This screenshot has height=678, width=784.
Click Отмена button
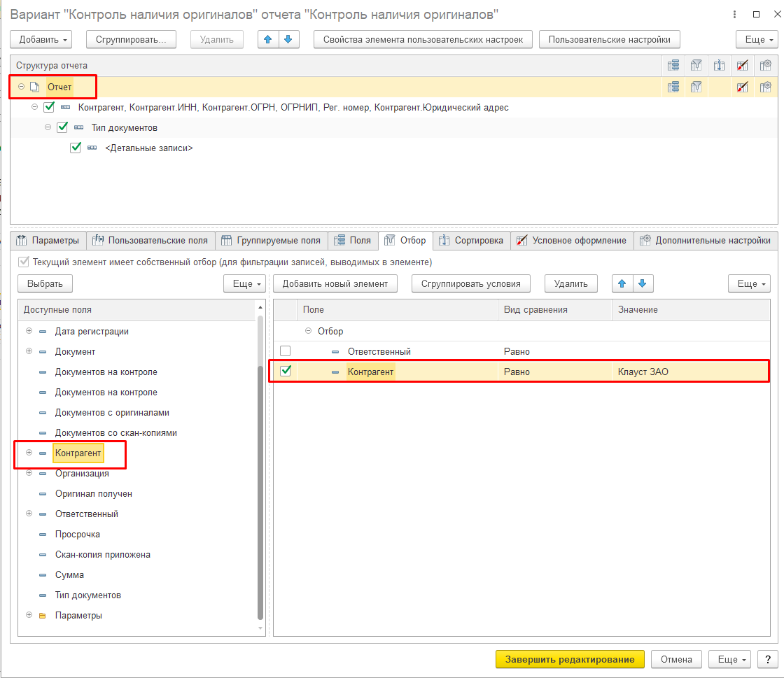pos(676,660)
